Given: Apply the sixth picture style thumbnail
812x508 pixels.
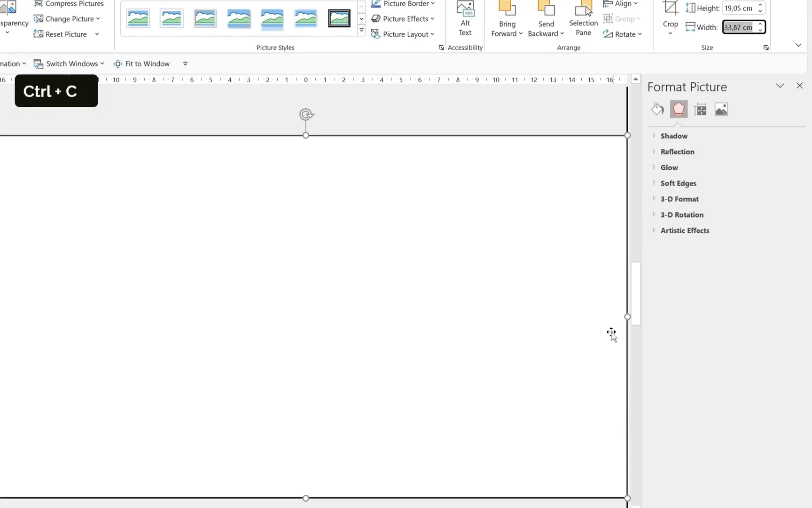Looking at the screenshot, I should click(x=306, y=18).
